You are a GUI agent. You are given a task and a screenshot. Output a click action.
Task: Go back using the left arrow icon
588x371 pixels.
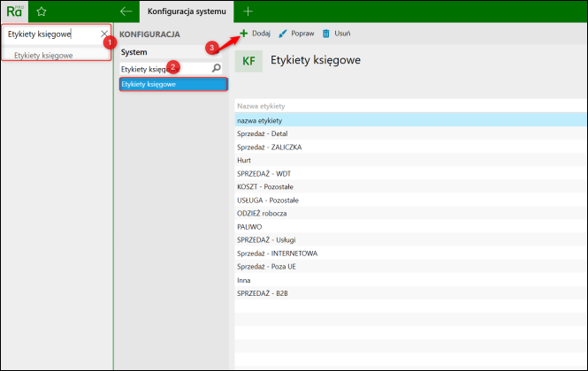126,11
